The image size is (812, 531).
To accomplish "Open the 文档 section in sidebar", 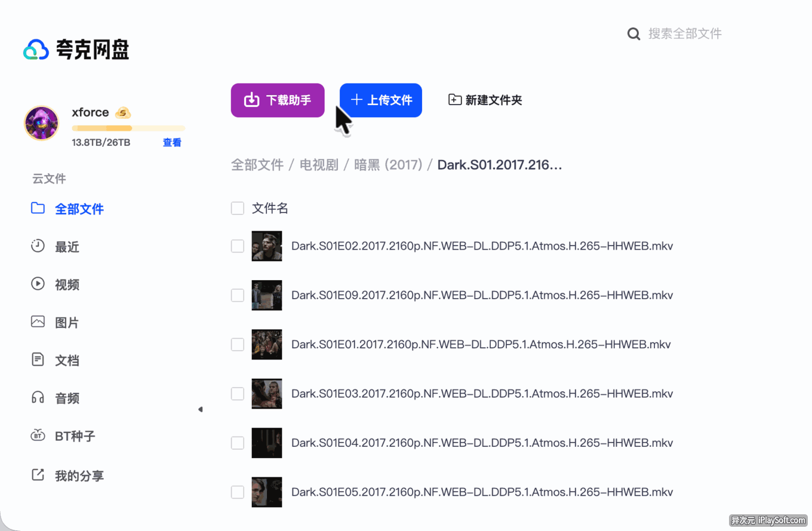I will (67, 361).
